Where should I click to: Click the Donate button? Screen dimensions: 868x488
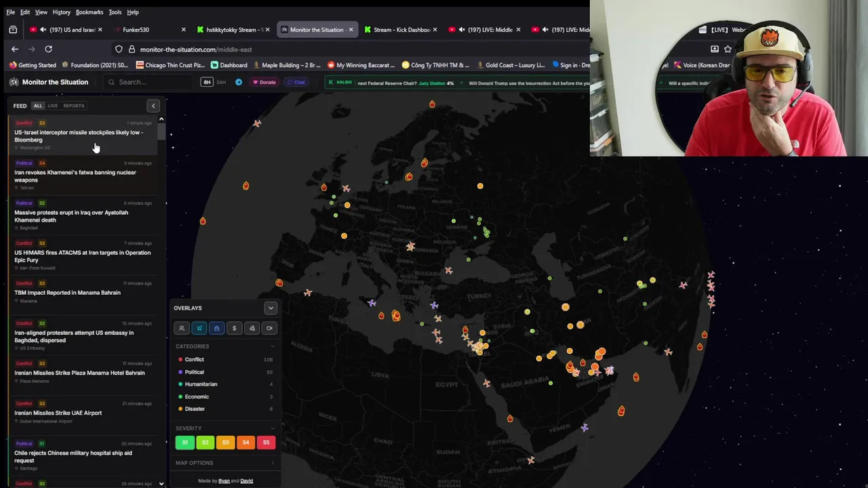tap(264, 82)
